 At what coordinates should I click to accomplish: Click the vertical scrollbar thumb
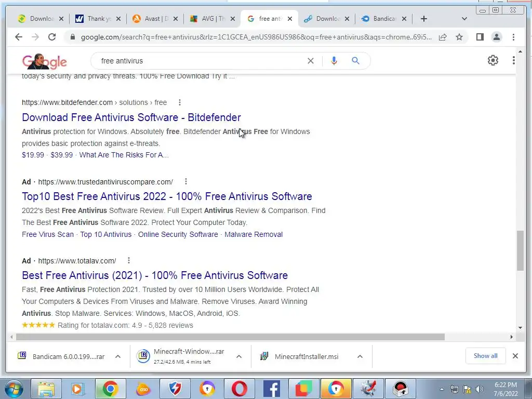[520, 250]
